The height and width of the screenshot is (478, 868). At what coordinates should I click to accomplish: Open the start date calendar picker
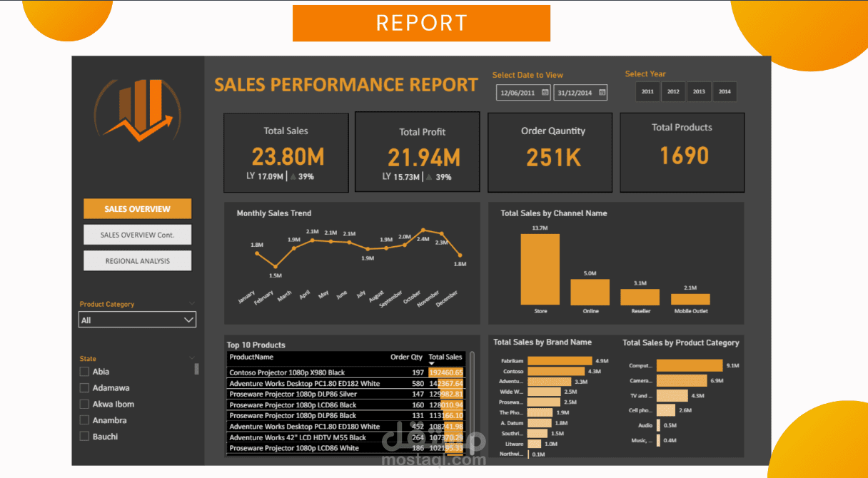coord(543,92)
